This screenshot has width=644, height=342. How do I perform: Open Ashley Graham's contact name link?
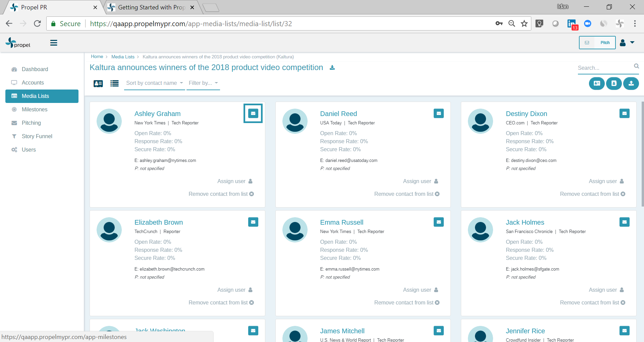coord(157,114)
